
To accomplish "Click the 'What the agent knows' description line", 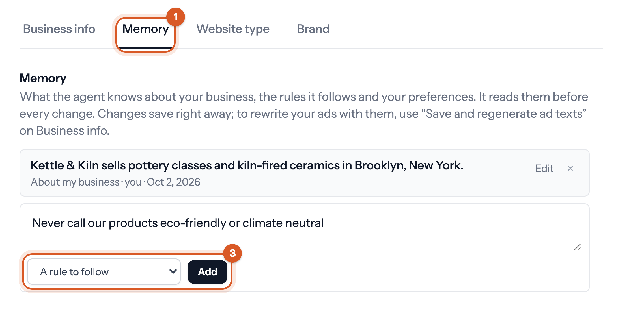I will pos(304,97).
